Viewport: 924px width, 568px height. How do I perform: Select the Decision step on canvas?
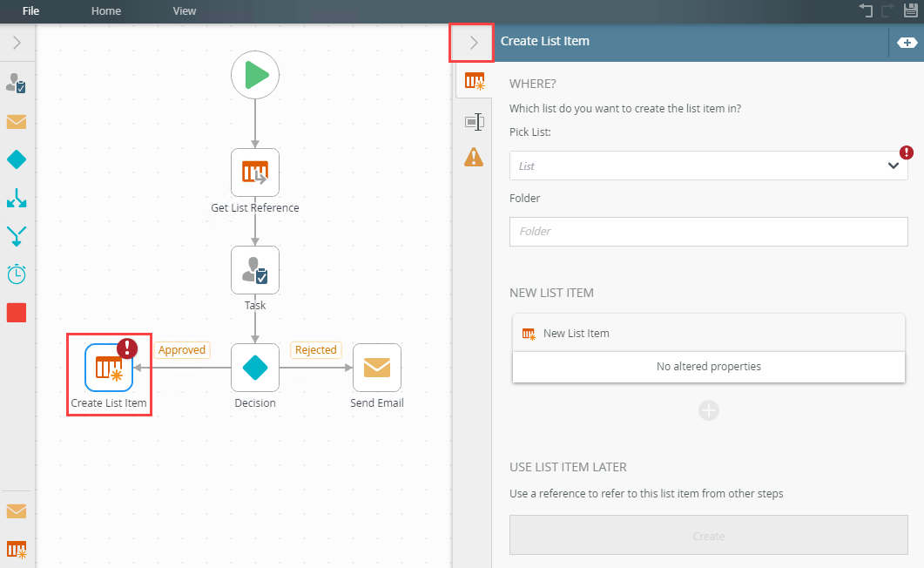pyautogui.click(x=255, y=368)
